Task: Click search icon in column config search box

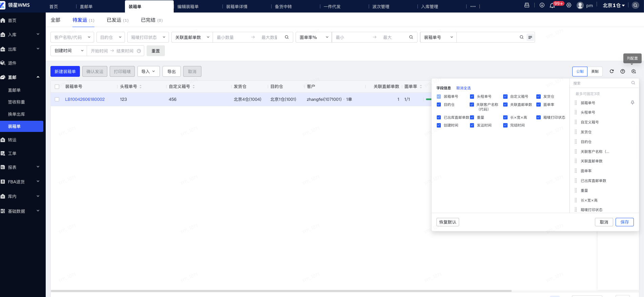Action: click(x=633, y=83)
